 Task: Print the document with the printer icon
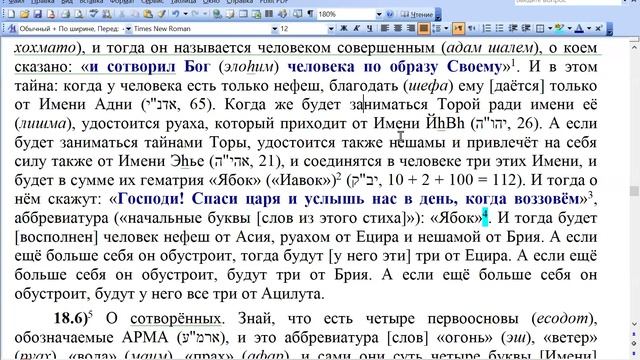(65, 14)
